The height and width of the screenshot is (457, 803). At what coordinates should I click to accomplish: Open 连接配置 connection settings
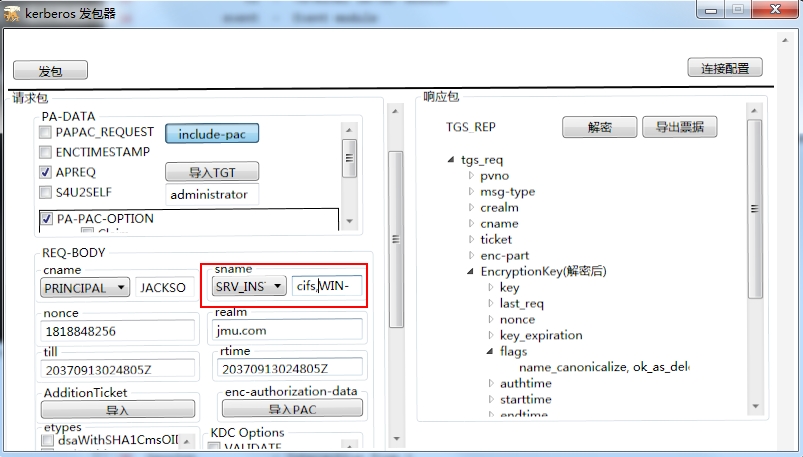[725, 68]
